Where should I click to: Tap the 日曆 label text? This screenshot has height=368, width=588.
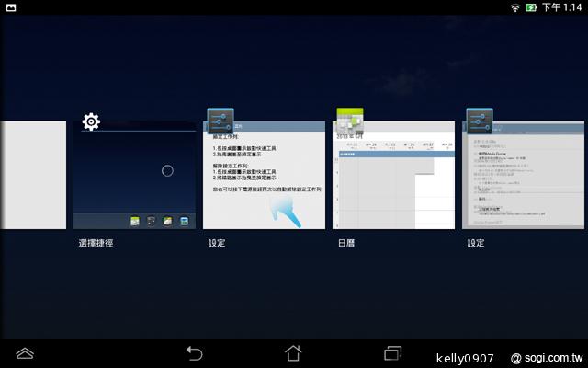346,243
